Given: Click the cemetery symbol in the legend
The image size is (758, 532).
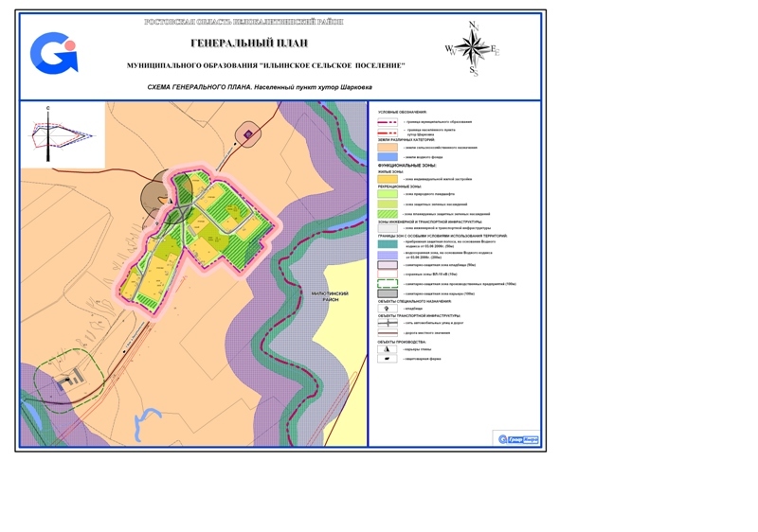Looking at the screenshot, I should (x=388, y=309).
